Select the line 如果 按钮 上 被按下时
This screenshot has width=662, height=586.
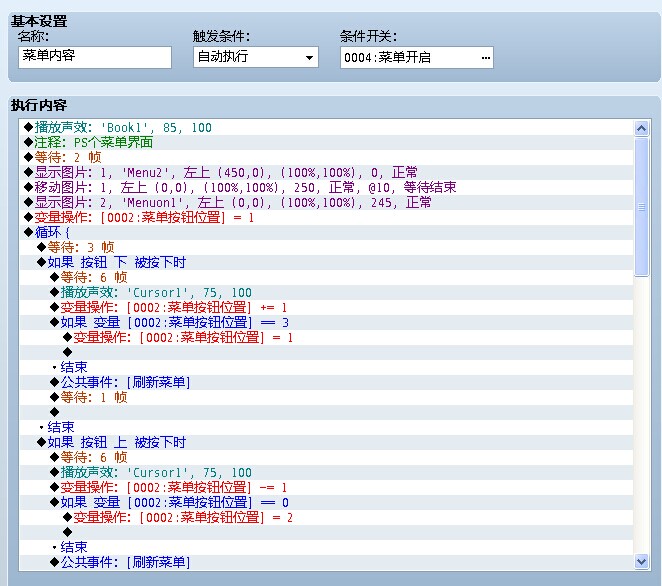tap(326, 442)
